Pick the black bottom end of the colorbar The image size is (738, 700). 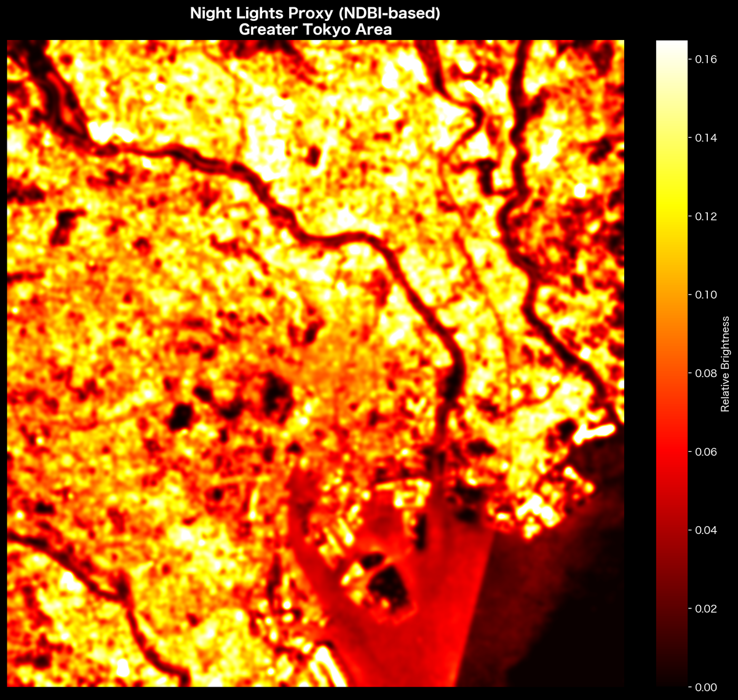tap(672, 679)
